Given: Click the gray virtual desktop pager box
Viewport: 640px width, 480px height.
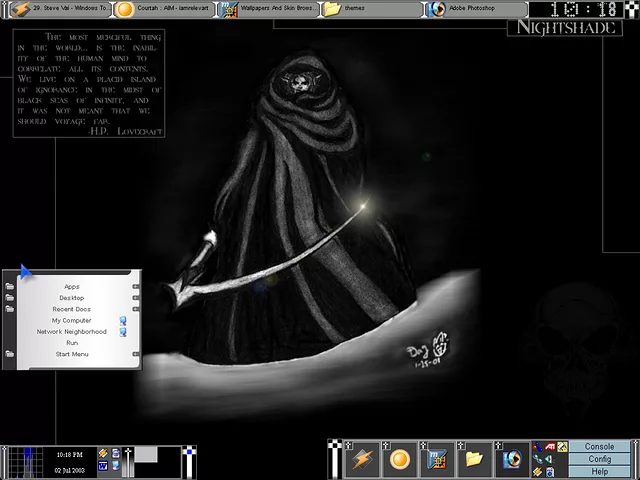Looking at the screenshot, I should pos(146,455).
